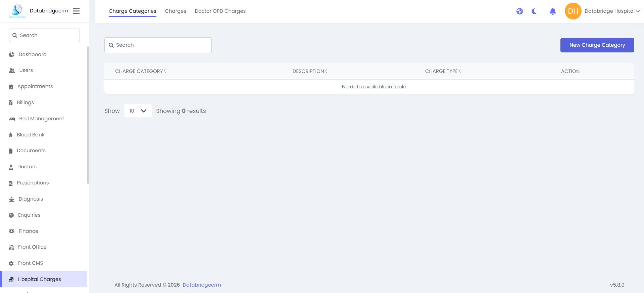The width and height of the screenshot is (644, 293).
Task: Click the Front Office building icon
Action: point(11,247)
